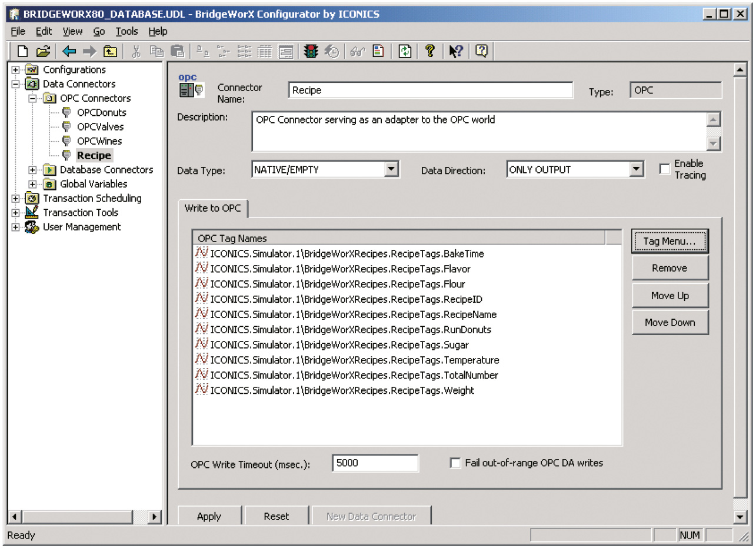Click the help topics book icon
756x549 pixels.
481,51
